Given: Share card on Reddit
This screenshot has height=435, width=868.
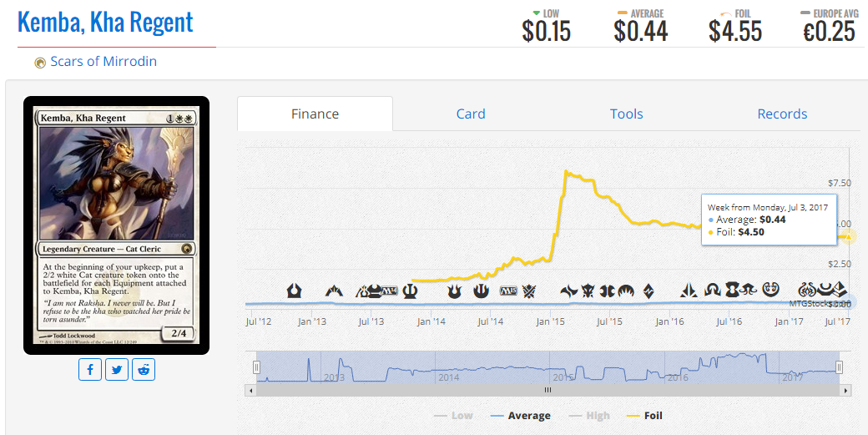Looking at the screenshot, I should [144, 370].
